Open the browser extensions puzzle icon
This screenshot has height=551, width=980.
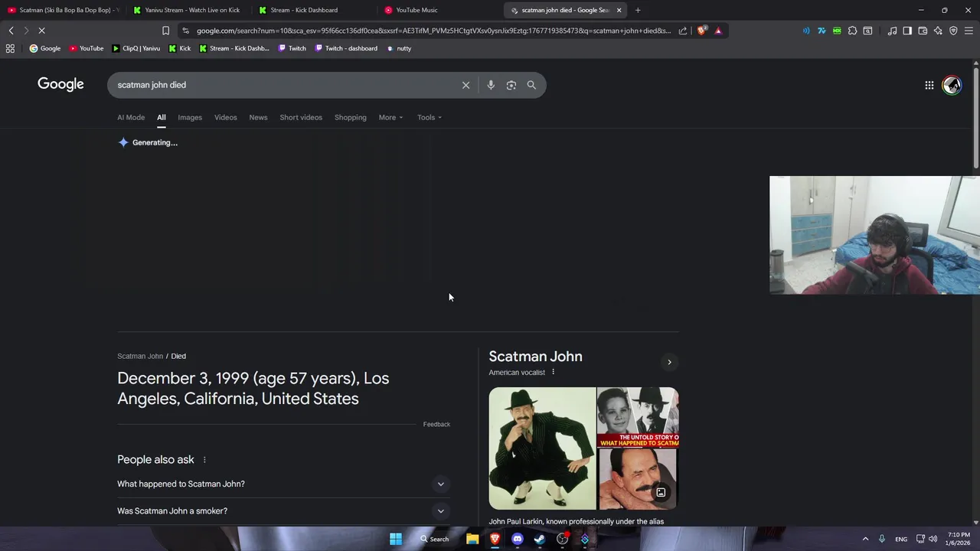click(x=852, y=31)
